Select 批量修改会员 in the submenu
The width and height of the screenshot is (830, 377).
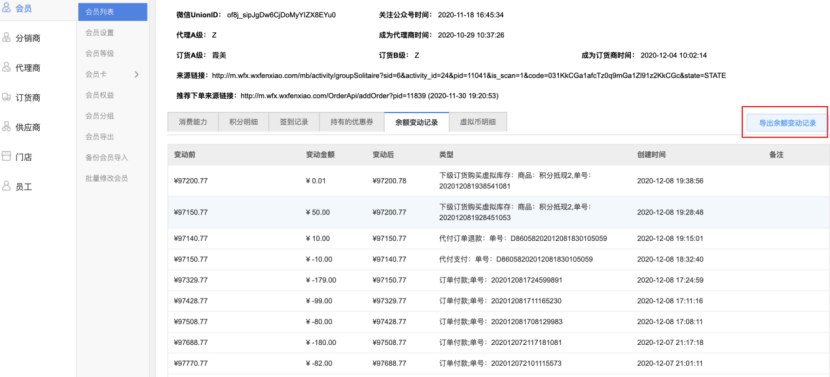[106, 178]
